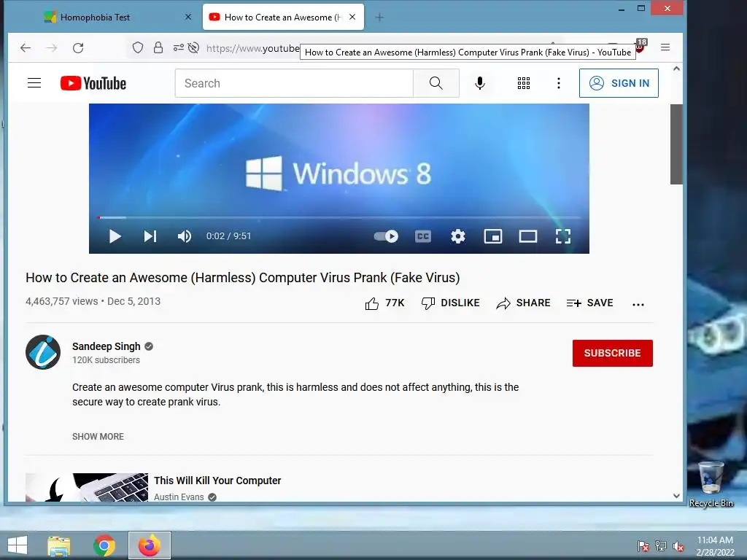Open the Sandeep Singh channel name link
Image resolution: width=747 pixels, height=560 pixels.
[x=107, y=346]
